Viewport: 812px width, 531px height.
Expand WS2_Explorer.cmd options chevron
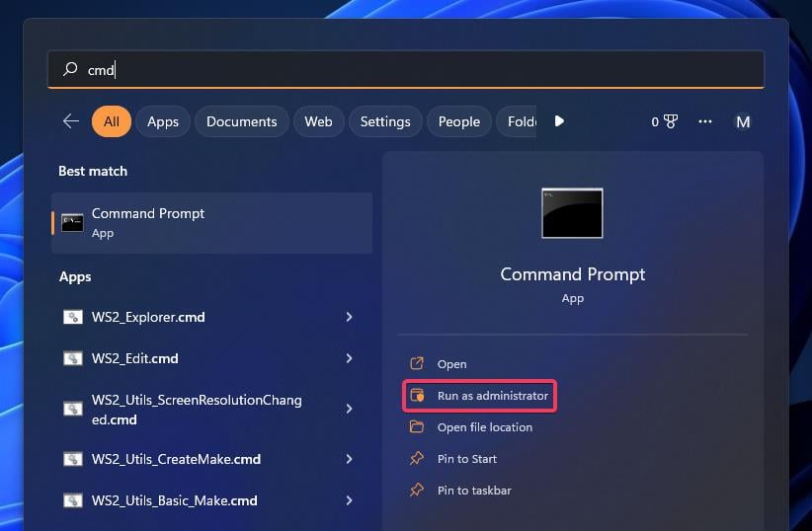pyautogui.click(x=349, y=317)
